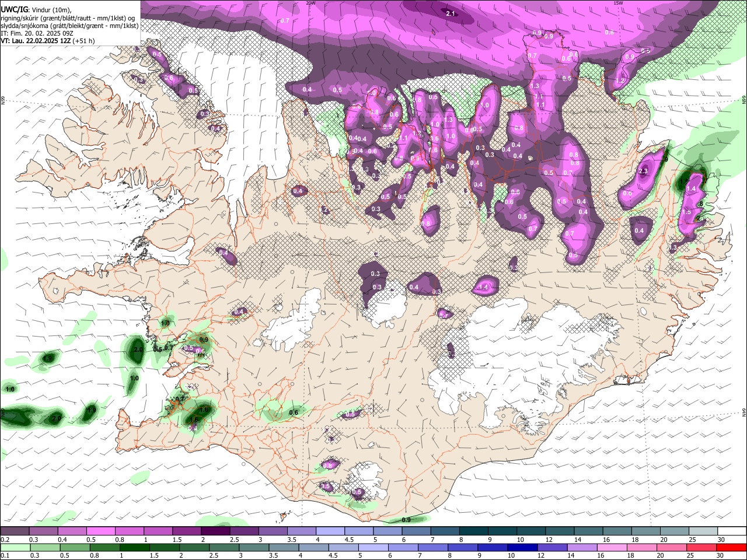Click the 'slydda/snjókoma' legend description line
This screenshot has height=560, width=747.
69,26
